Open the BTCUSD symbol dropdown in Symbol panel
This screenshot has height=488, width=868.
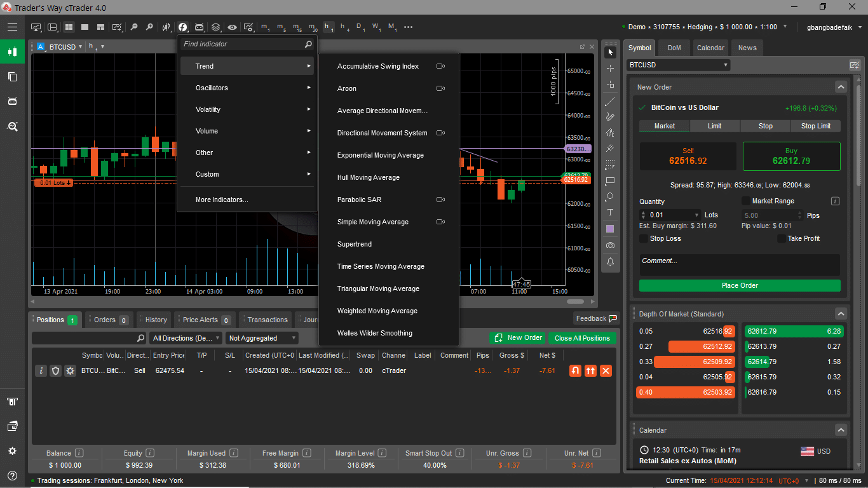point(679,65)
